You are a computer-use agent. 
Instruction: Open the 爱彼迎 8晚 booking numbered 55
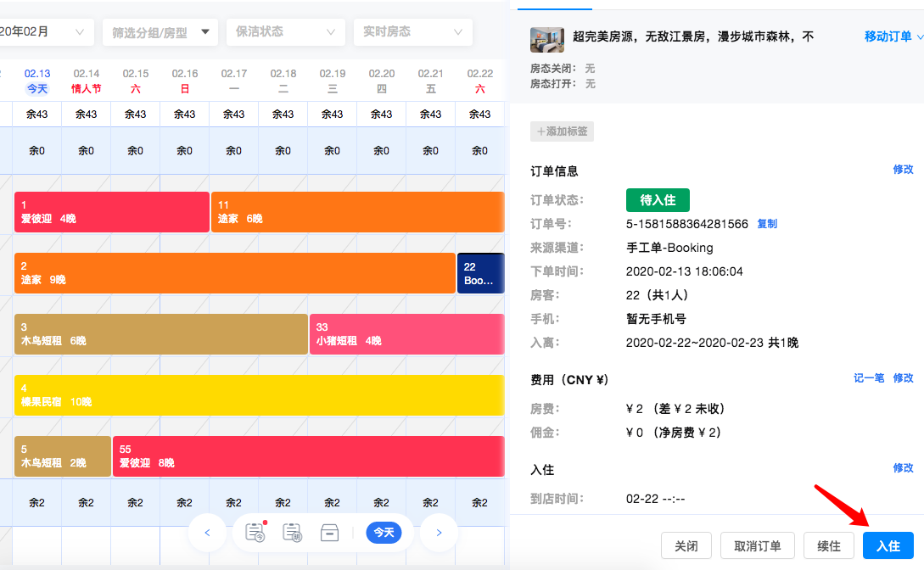pos(309,456)
